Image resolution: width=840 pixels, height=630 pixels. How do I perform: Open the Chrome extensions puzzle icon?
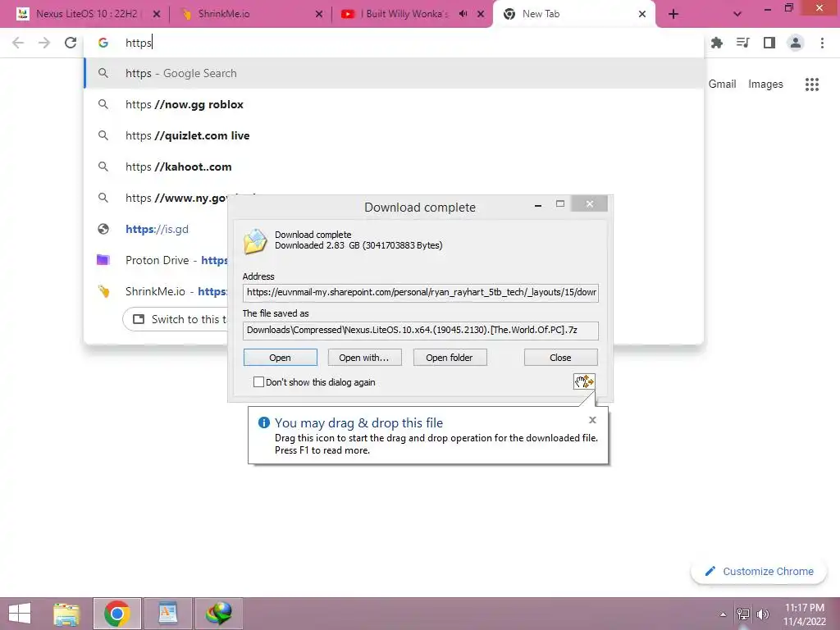pyautogui.click(x=717, y=43)
